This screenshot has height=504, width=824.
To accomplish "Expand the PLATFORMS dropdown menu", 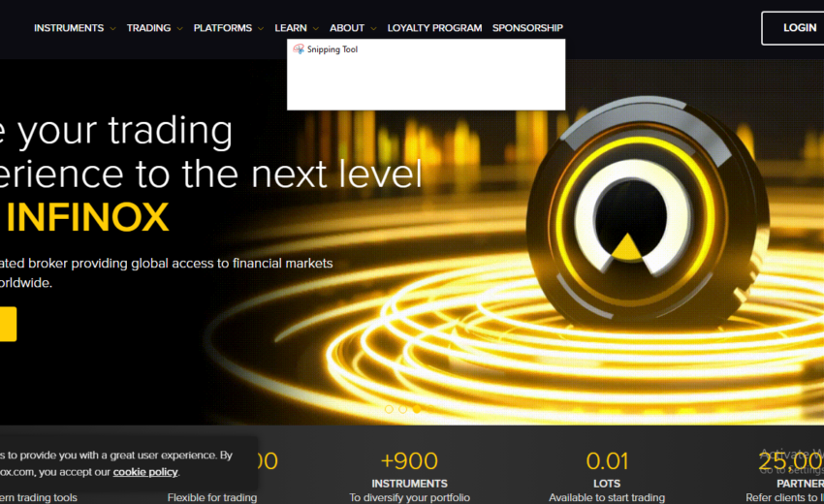I will [228, 28].
